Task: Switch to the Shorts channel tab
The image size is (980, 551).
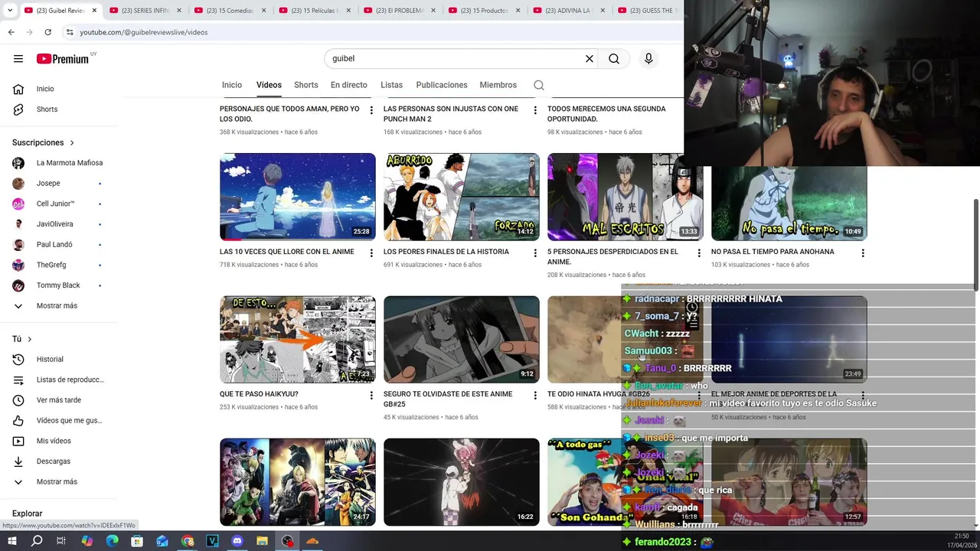Action: 306,85
